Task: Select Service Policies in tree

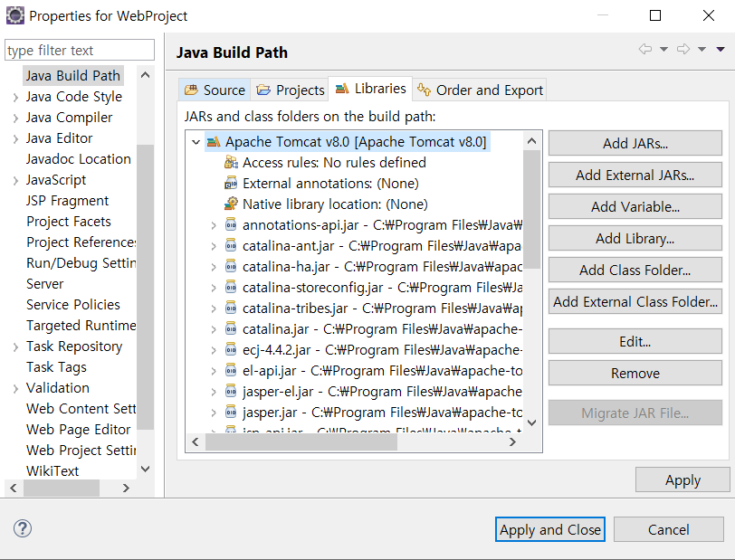Action: tap(73, 305)
